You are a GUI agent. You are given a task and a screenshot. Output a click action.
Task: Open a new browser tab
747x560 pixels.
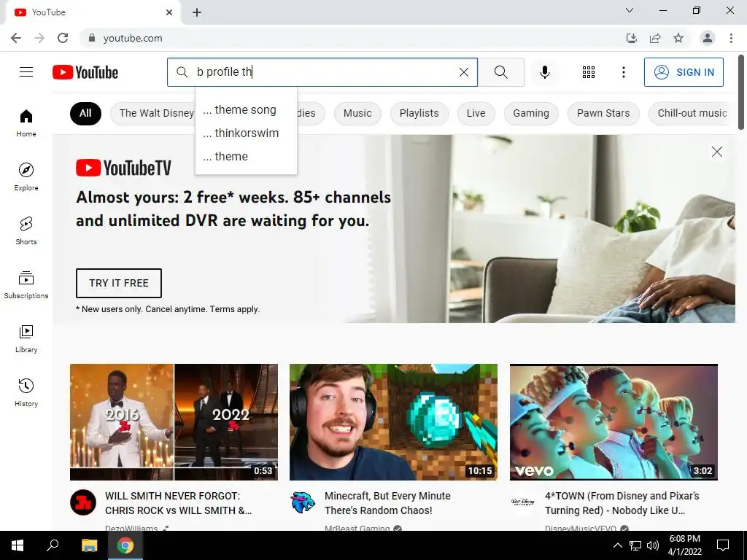coord(197,12)
